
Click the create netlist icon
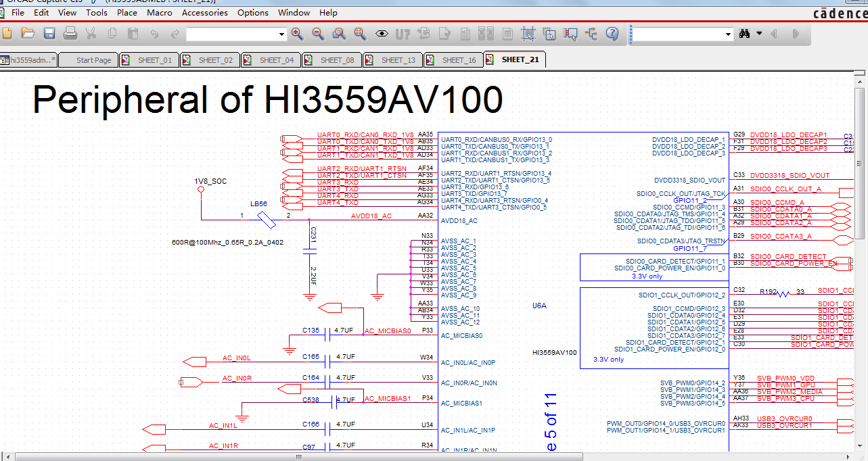465,33
